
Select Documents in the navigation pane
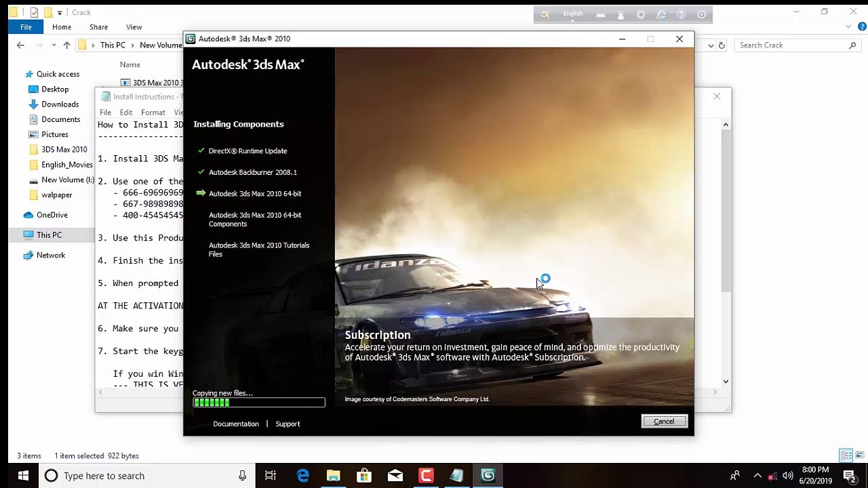(x=61, y=119)
